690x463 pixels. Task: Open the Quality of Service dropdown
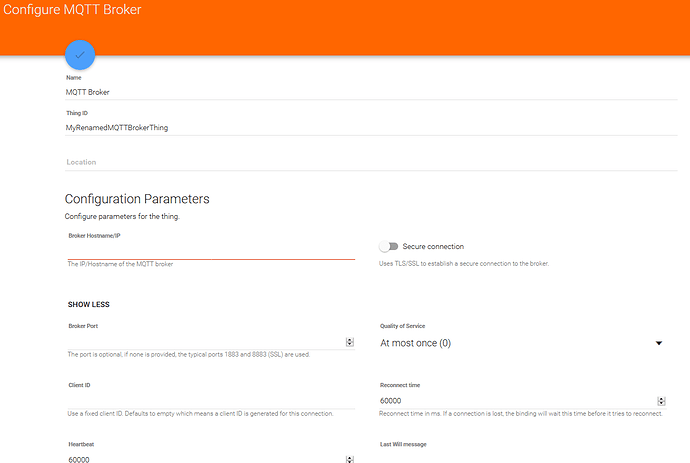522,343
